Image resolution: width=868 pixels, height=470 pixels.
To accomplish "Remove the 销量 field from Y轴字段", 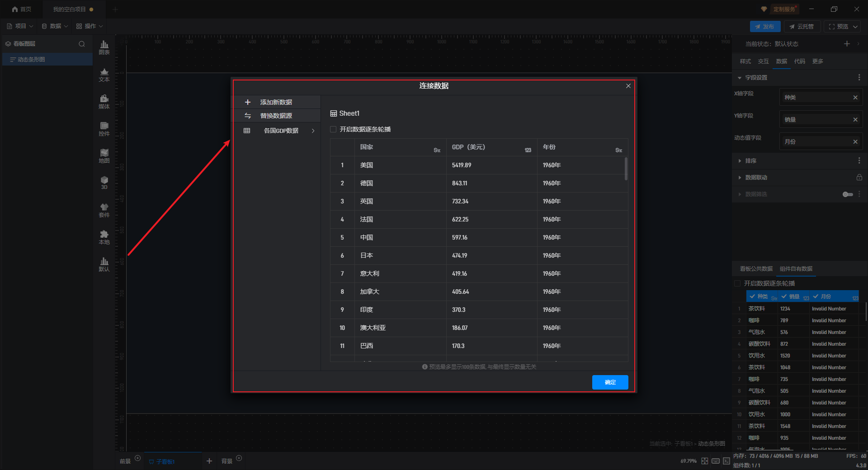I will [855, 120].
